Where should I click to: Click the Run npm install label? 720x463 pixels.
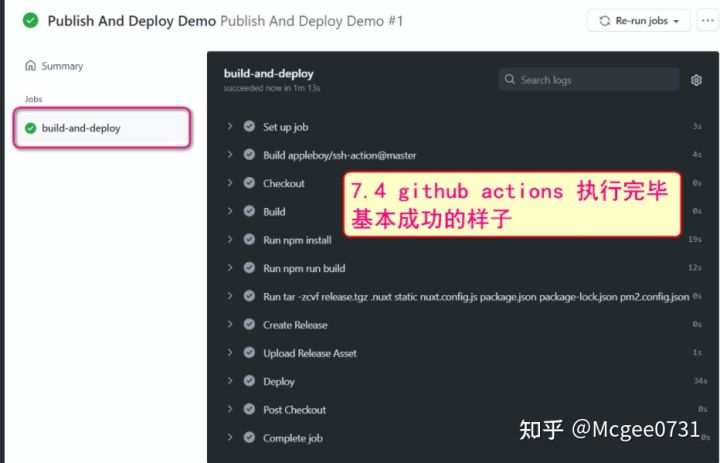pyautogui.click(x=297, y=240)
